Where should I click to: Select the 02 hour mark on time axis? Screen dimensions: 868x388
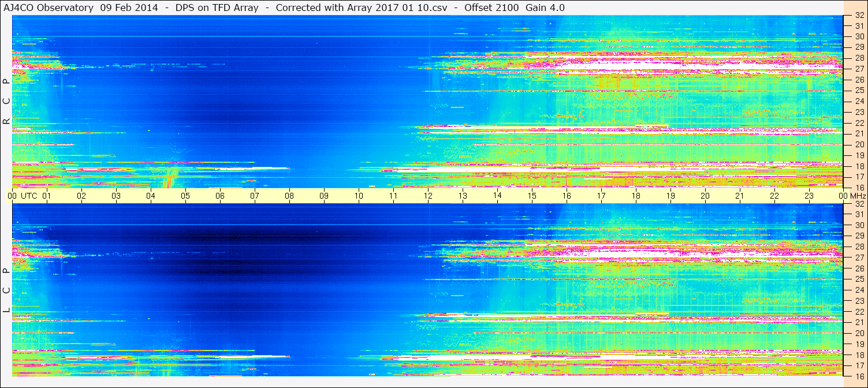tap(81, 196)
